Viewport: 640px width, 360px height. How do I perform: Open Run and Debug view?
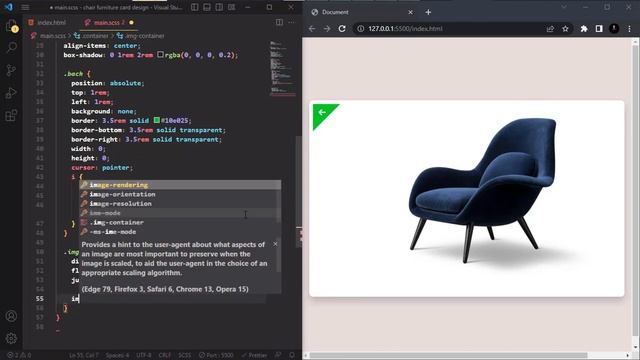[x=11, y=93]
